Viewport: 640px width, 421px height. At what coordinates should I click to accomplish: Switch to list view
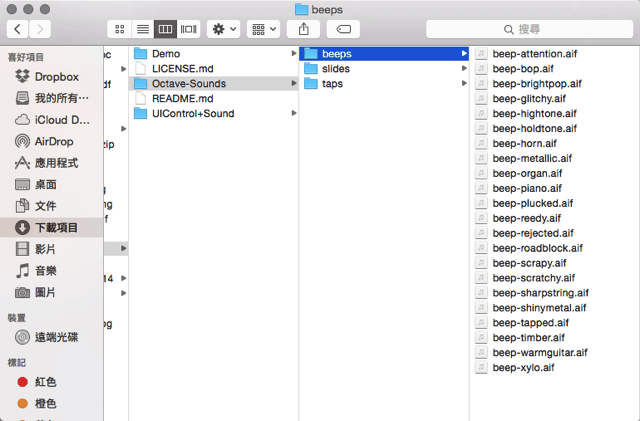(143, 29)
